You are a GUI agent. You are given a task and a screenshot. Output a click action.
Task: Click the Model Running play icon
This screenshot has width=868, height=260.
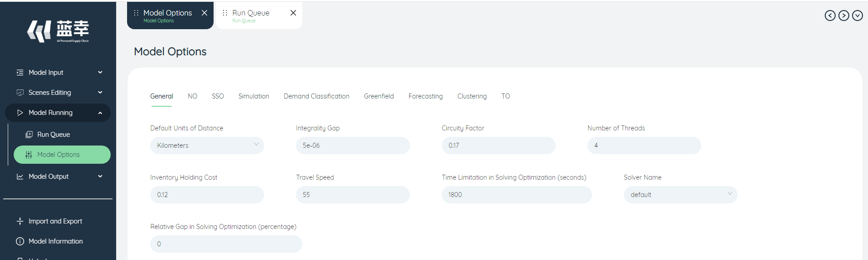20,113
